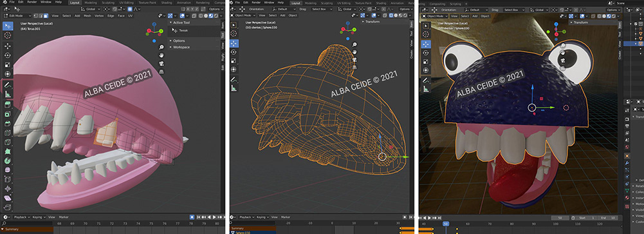Select the Cursor tool in the left window
Viewport: 644px width, 234px height.
pyautogui.click(x=8, y=35)
